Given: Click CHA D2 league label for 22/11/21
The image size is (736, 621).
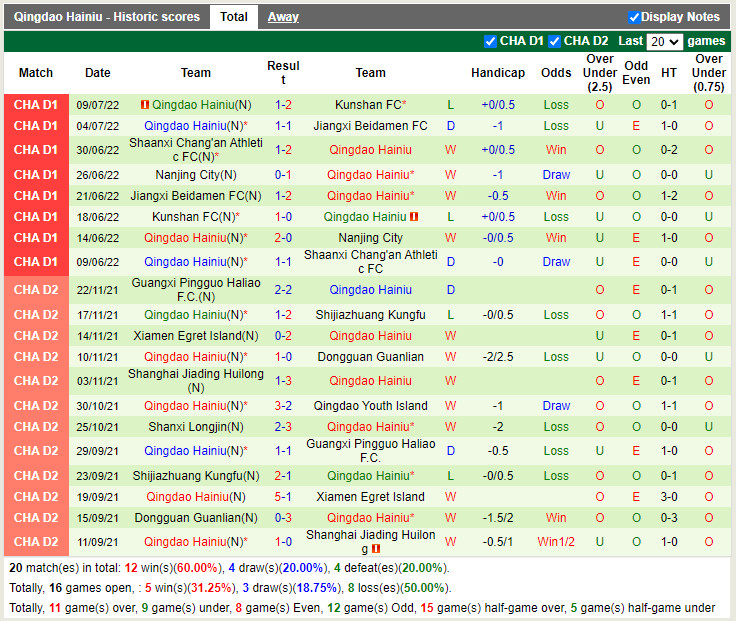Looking at the screenshot, I should (x=36, y=290).
